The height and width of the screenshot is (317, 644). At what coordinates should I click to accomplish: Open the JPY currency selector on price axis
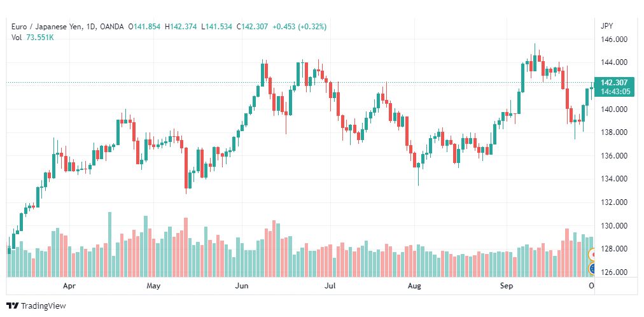tap(606, 26)
